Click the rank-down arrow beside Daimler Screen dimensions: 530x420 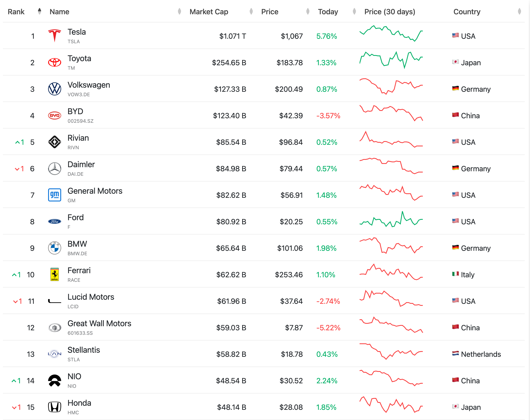[17, 169]
